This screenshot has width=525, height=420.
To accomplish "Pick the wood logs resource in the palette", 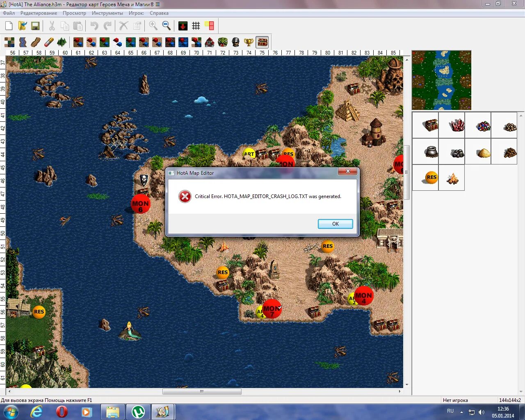I will click(x=504, y=151).
